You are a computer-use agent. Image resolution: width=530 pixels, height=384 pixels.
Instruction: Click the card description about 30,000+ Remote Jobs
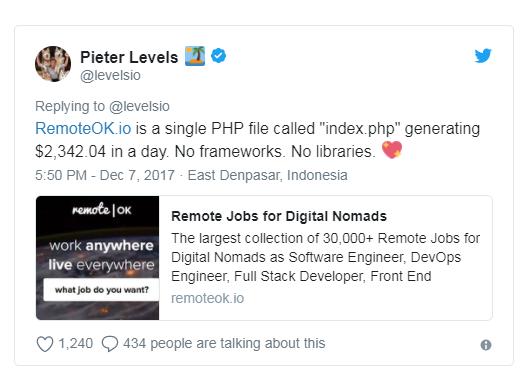pyautogui.click(x=326, y=258)
